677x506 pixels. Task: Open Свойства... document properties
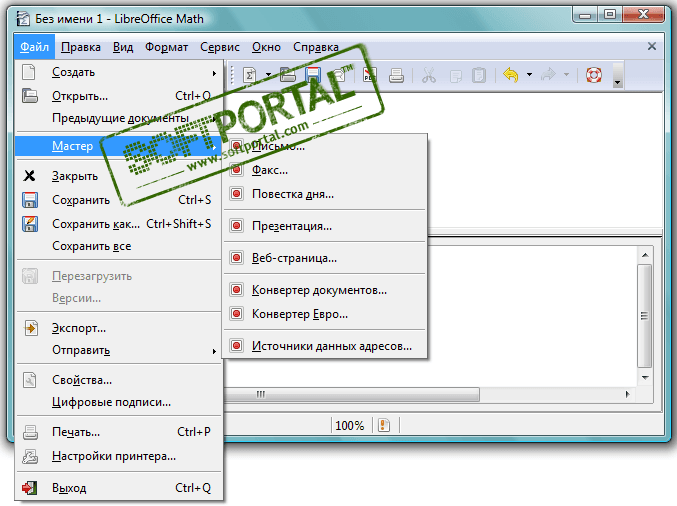(119, 380)
